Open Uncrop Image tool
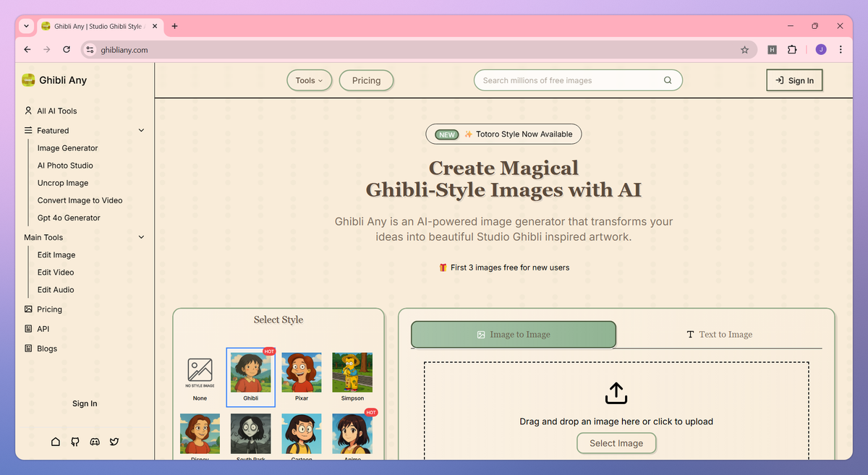868x475 pixels. [x=63, y=183]
